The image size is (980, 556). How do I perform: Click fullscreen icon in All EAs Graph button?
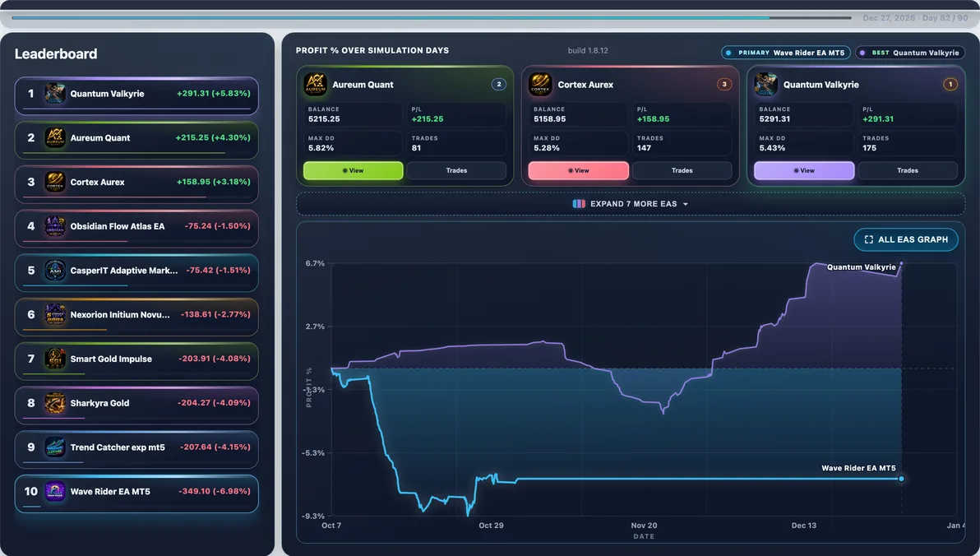(x=869, y=239)
